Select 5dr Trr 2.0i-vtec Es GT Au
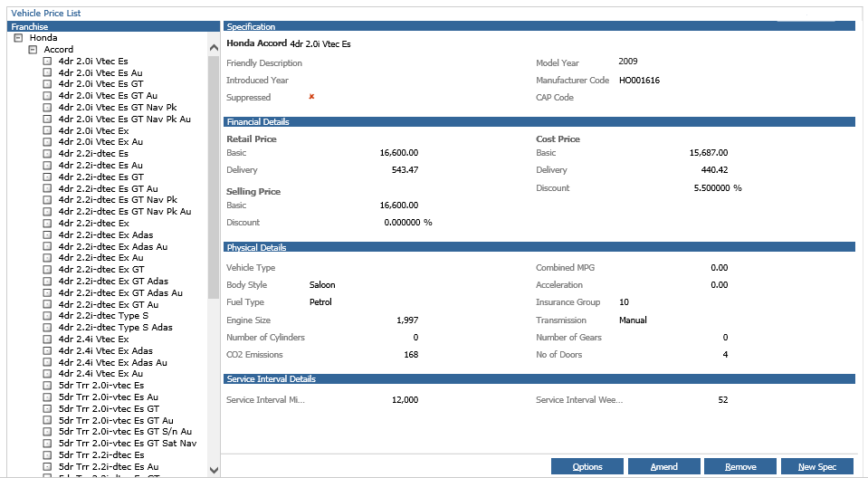 click(x=116, y=420)
